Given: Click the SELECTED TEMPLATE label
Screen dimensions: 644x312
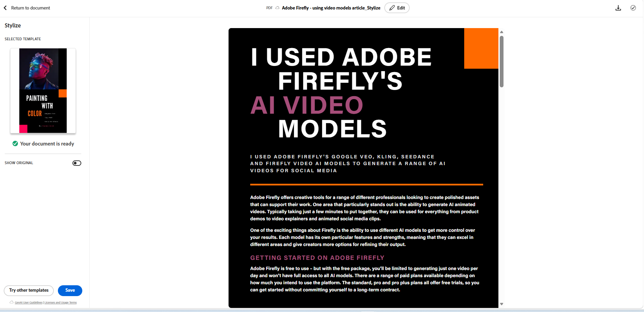Looking at the screenshot, I should tap(23, 39).
